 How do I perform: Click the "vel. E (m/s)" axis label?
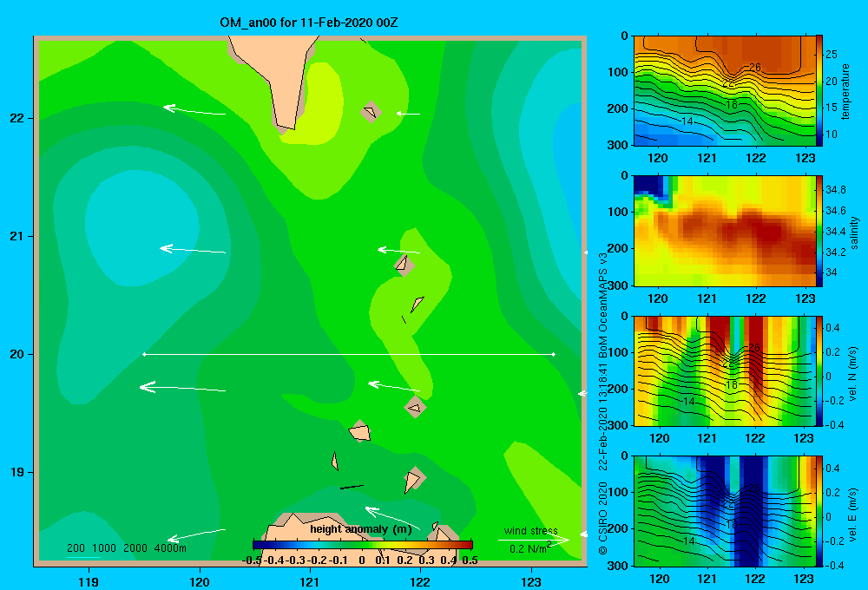pos(852,515)
